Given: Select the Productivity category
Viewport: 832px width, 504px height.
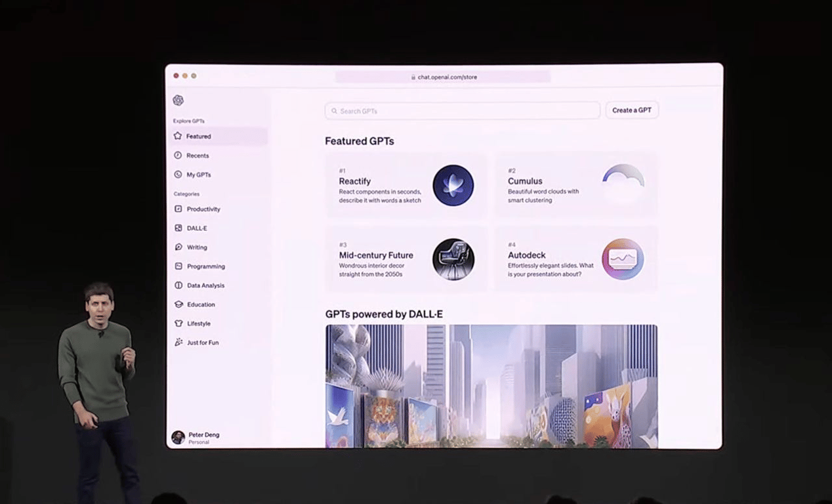Looking at the screenshot, I should (203, 209).
